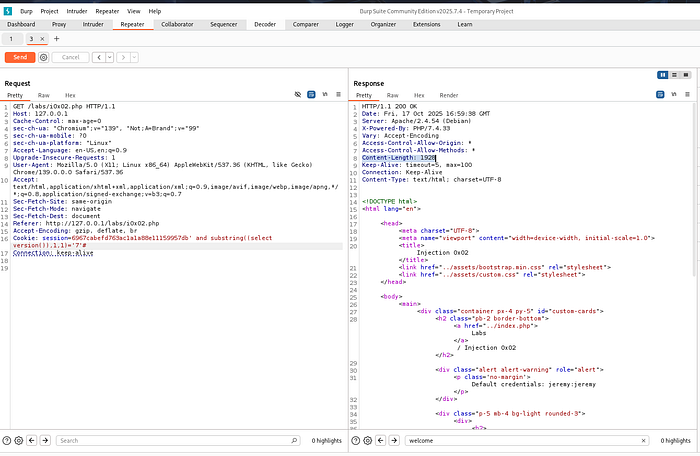Select side-by-side split layout icon
This screenshot has width=700, height=456.
tap(662, 75)
